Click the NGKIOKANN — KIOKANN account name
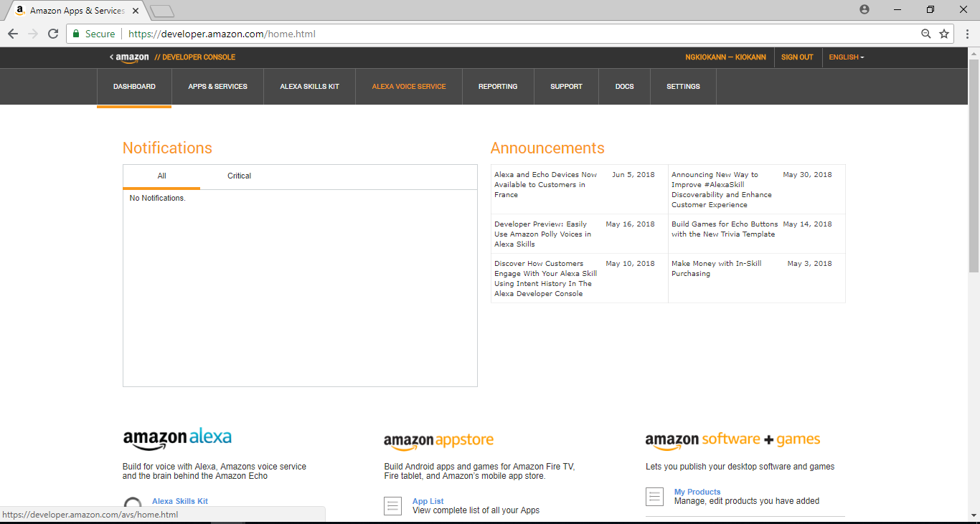980x524 pixels. click(725, 57)
